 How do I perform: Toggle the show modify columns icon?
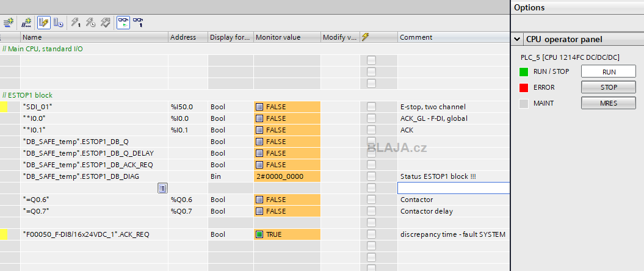pyautogui.click(x=44, y=23)
